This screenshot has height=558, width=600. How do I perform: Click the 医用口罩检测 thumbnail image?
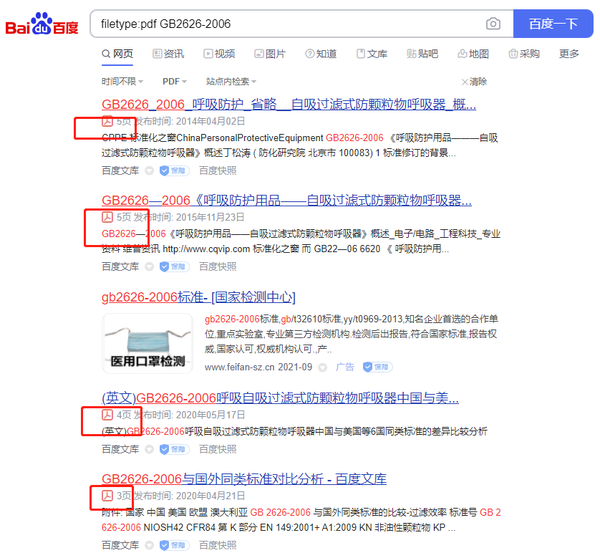pyautogui.click(x=148, y=343)
